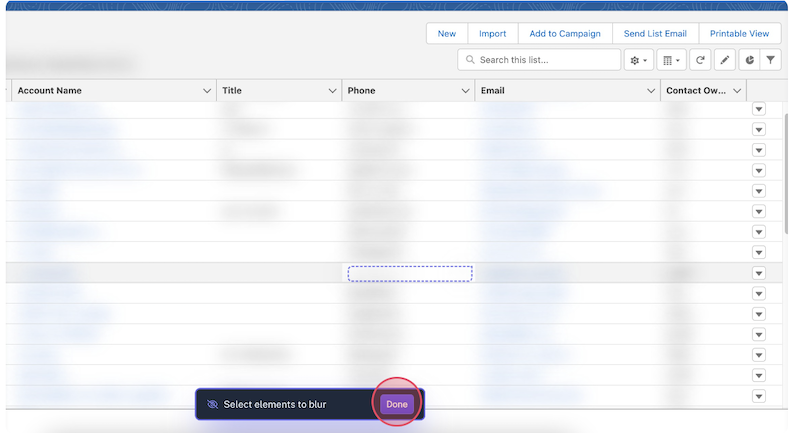
Task: Refresh the list view
Action: 700,60
